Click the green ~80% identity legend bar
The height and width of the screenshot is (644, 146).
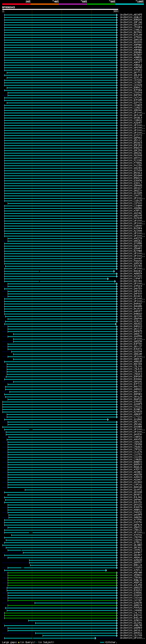pos(101,4)
